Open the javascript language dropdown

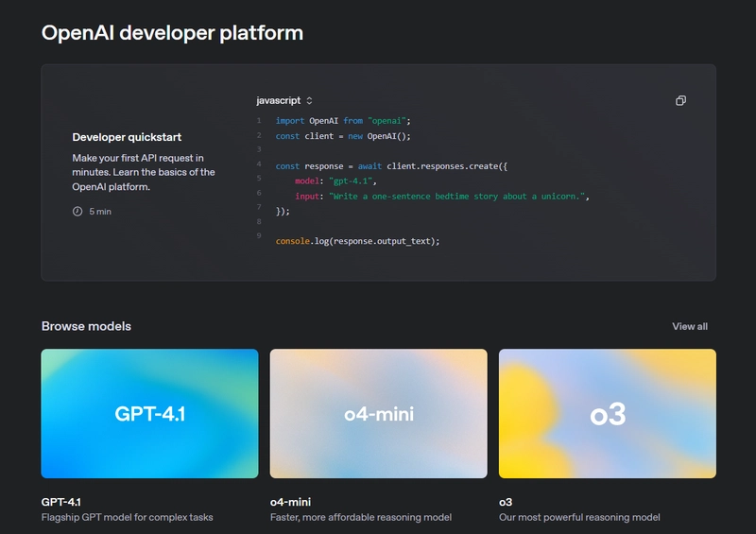click(x=284, y=100)
